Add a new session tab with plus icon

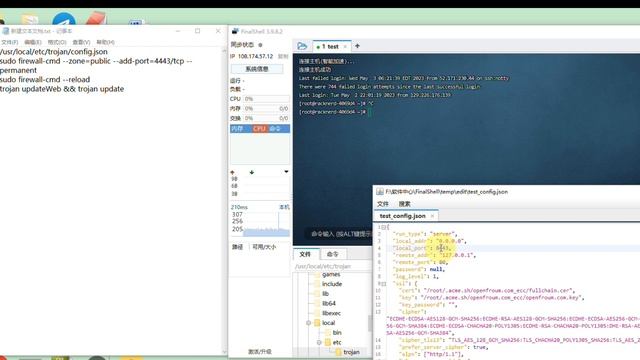tap(358, 46)
